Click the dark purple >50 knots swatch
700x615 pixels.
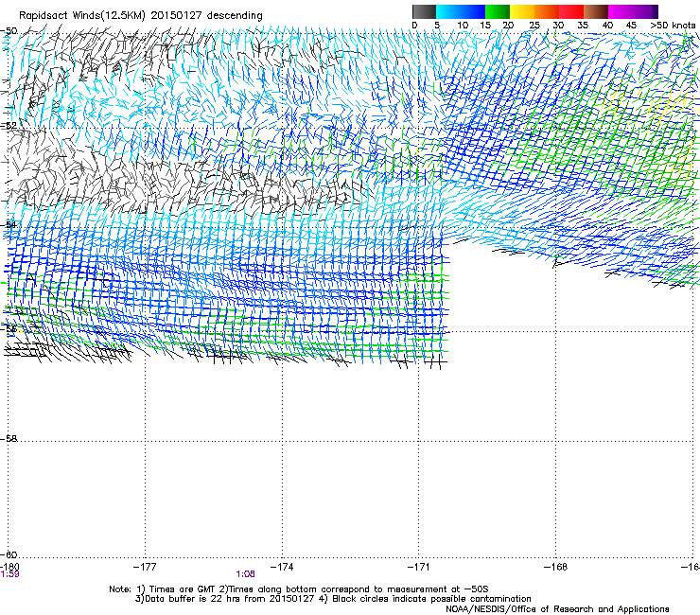coord(656,11)
